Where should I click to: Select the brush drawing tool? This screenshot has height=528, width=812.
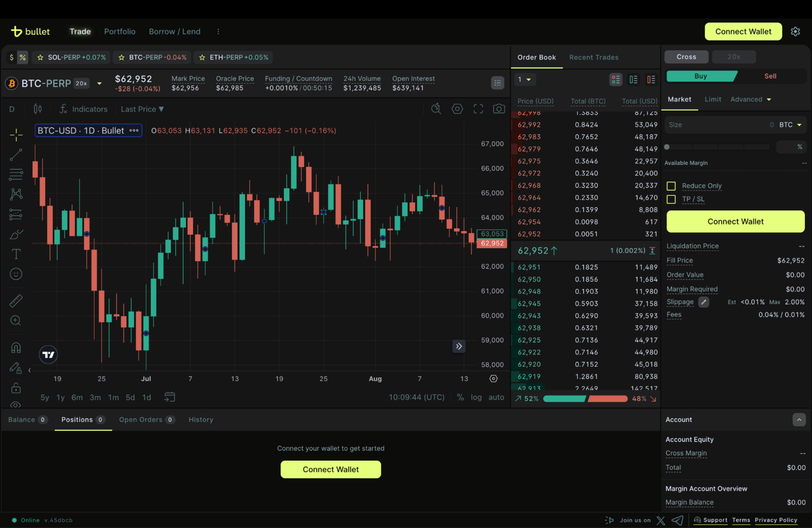[x=16, y=234]
